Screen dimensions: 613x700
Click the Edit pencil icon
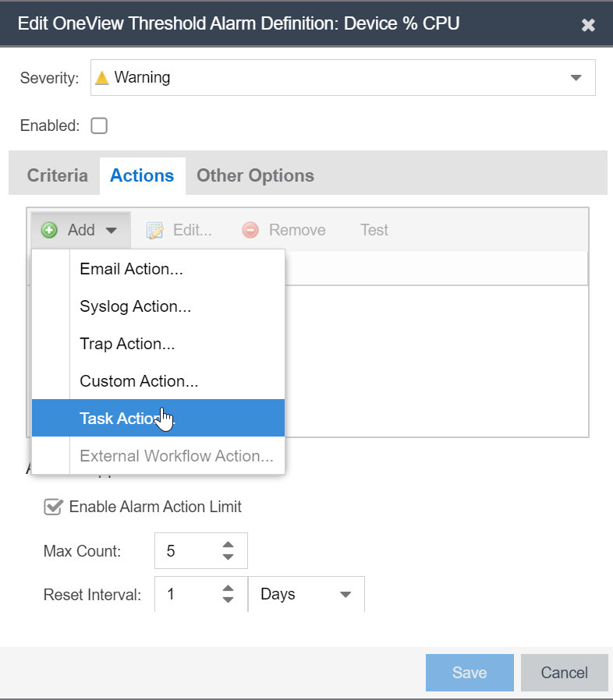point(155,230)
